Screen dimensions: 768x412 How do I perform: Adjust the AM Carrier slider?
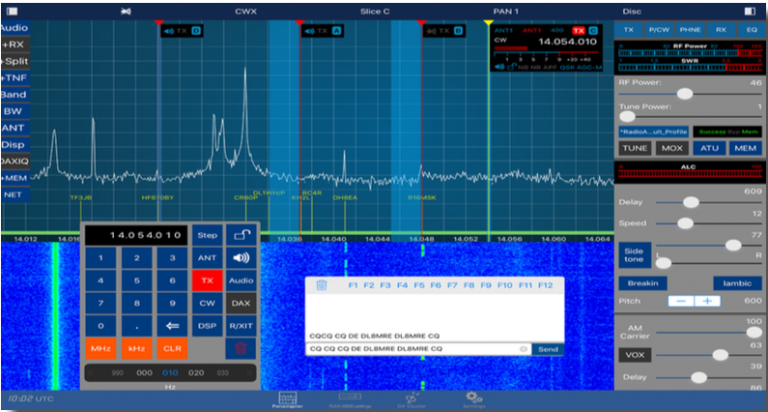click(754, 333)
